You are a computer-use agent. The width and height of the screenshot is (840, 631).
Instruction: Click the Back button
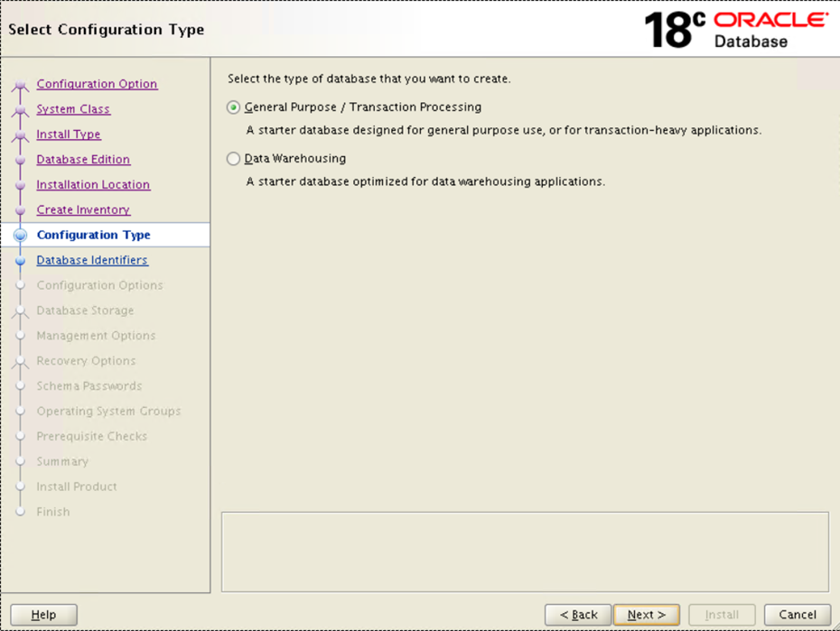[578, 615]
